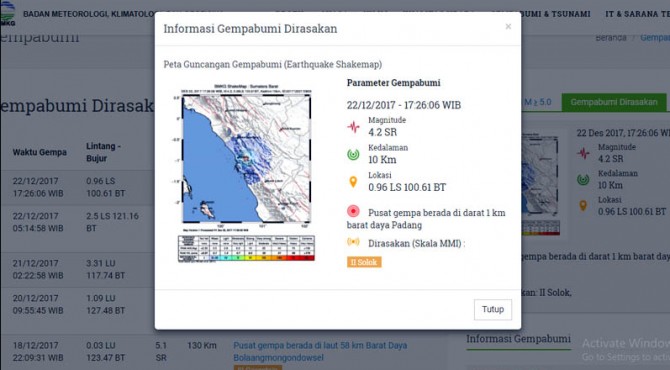670x370 pixels.
Task: Open the IT & Sarana menu item
Action: coord(637,14)
